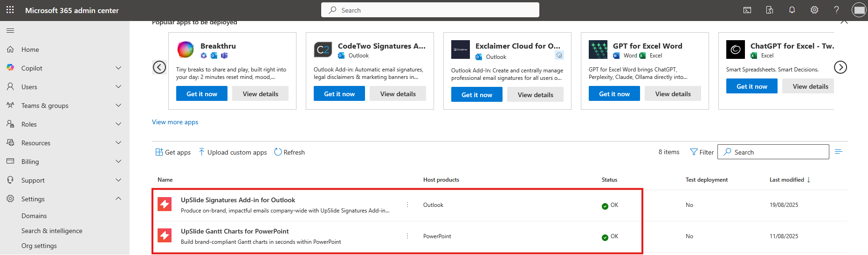Click Upload custom apps command
The width and height of the screenshot is (868, 255).
pos(233,152)
